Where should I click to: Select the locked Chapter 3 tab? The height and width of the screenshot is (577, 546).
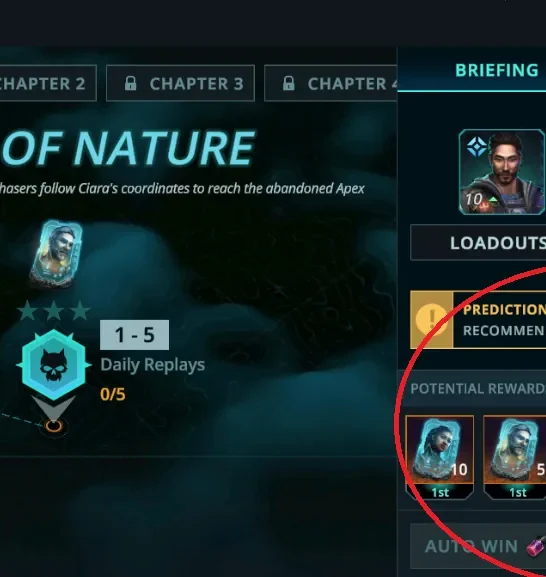[x=180, y=83]
